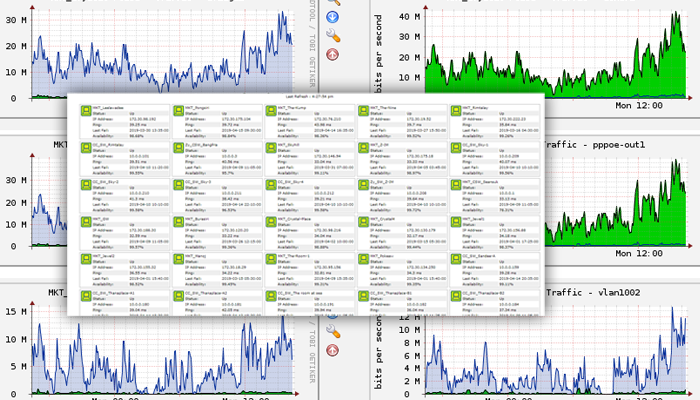This screenshot has height=400, width=700.
Task: Click the device icon for IP 10.0.0.1
Action: click(456, 185)
